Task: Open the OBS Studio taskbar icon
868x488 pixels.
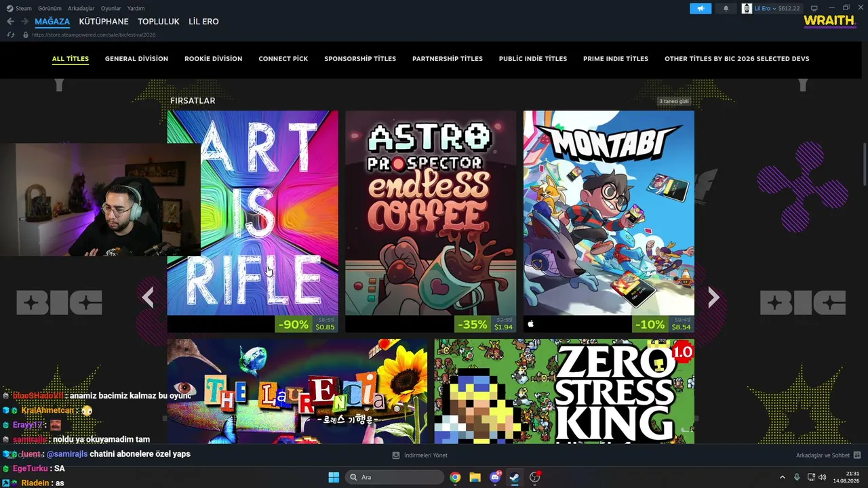Action: tap(535, 477)
